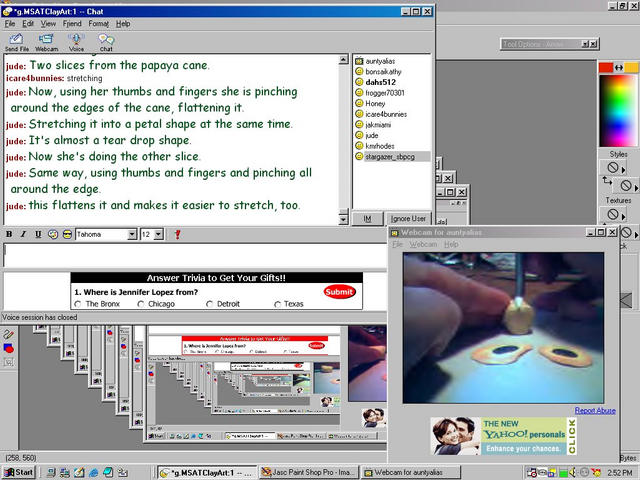640x480 pixels.
Task: Switch to Jasc Paint Shop Pro taskbar button
Action: point(309,472)
